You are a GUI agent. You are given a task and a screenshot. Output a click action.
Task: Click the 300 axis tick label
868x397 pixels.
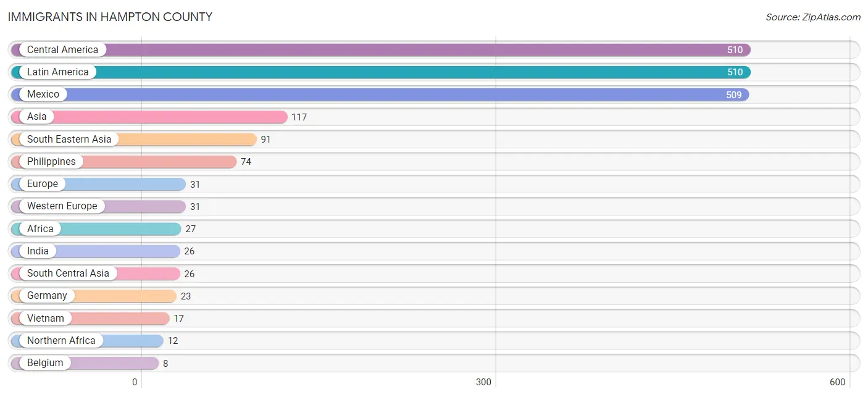484,382
